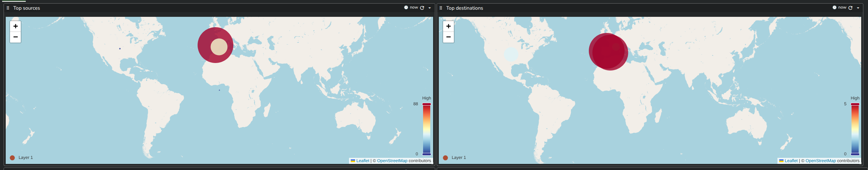Viewport: 868px width, 170px height.
Task: Select beige inner circle on Top sources map
Action: pos(219,47)
